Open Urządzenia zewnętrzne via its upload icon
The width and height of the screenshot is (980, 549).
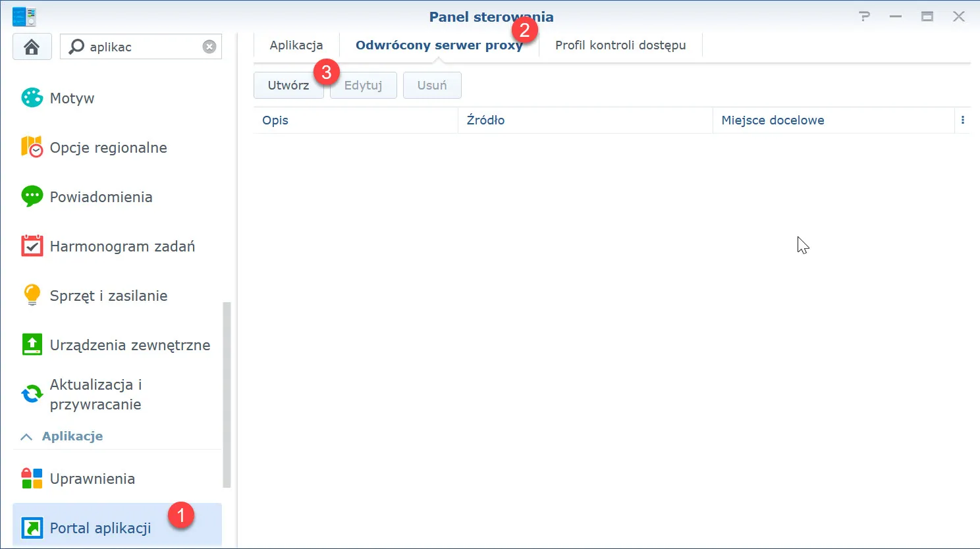click(32, 345)
